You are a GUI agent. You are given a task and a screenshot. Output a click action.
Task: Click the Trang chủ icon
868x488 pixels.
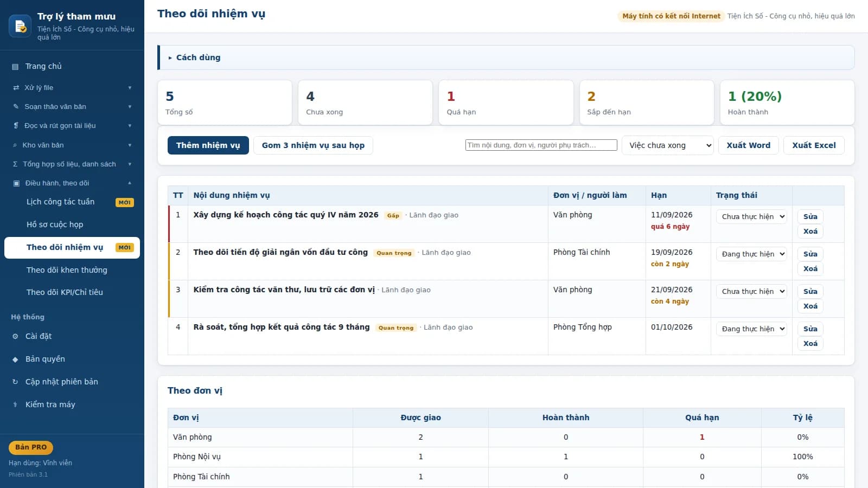pyautogui.click(x=15, y=67)
